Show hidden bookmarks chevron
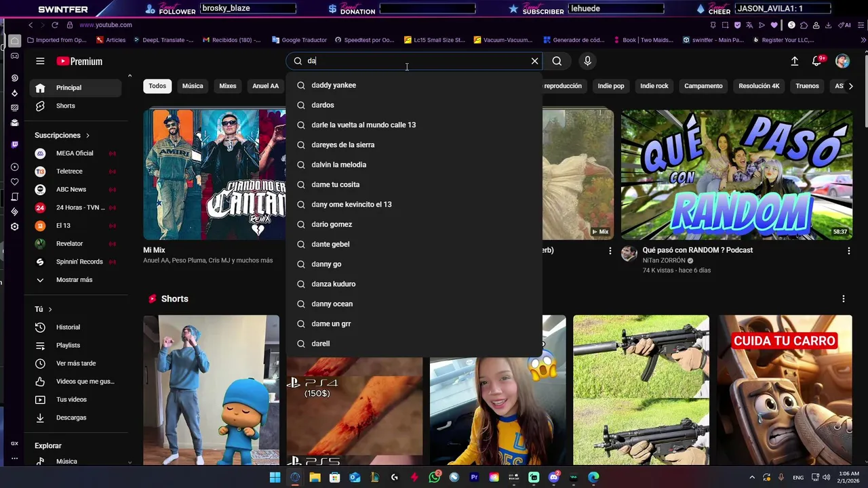Viewport: 868px width, 488px height. pyautogui.click(x=863, y=40)
